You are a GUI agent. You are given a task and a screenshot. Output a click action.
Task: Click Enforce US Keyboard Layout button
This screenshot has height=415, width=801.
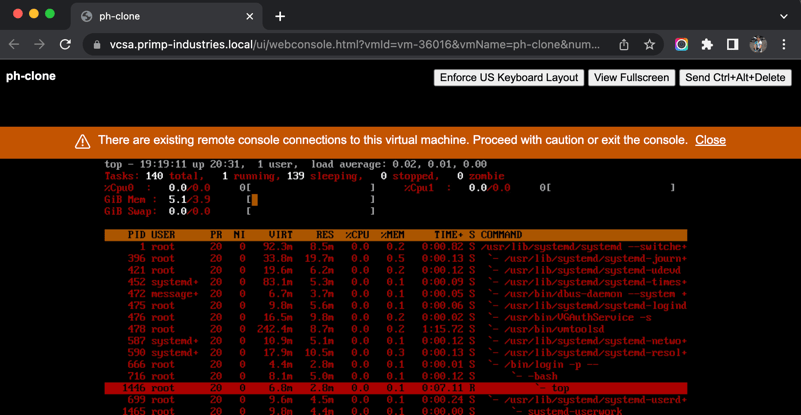pos(509,77)
